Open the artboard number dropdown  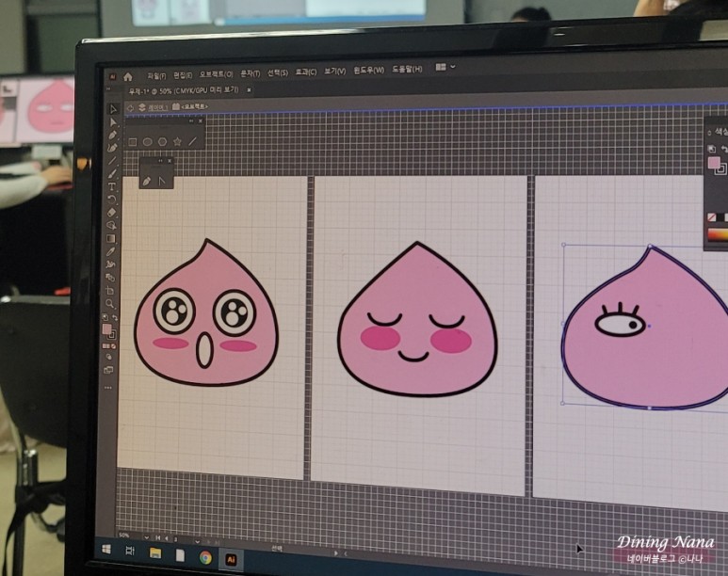[198, 541]
